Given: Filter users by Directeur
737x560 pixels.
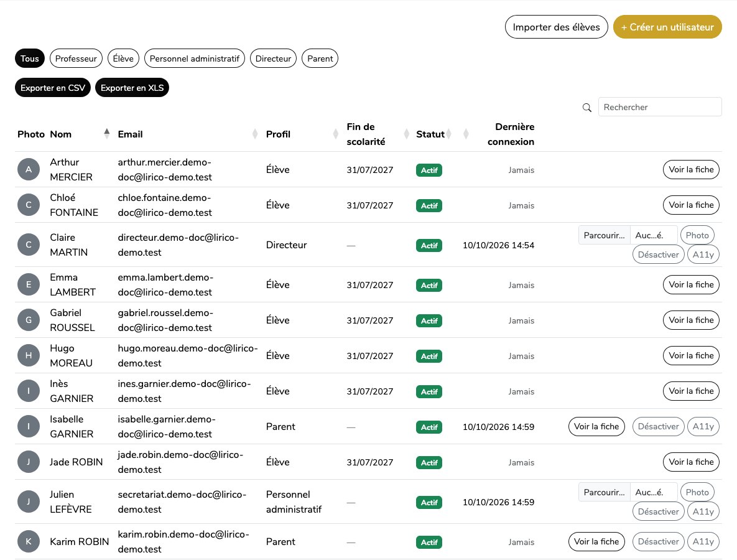Looking at the screenshot, I should pyautogui.click(x=273, y=58).
